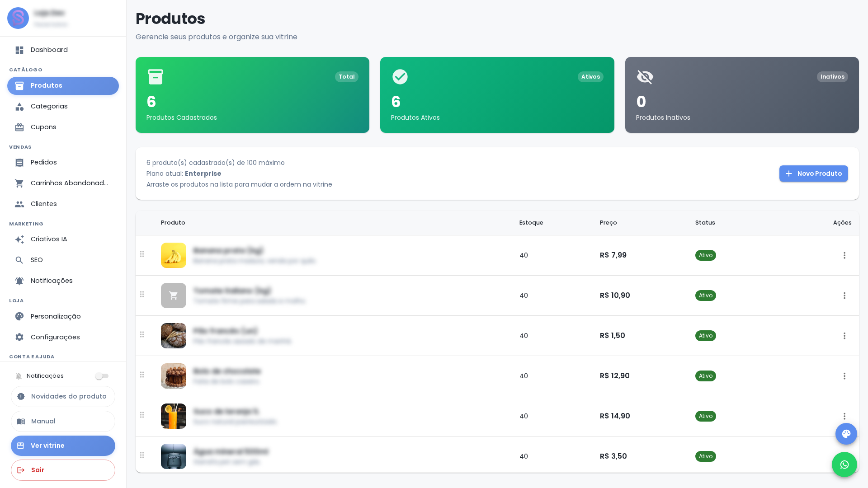Open Personalização

[x=63, y=317]
